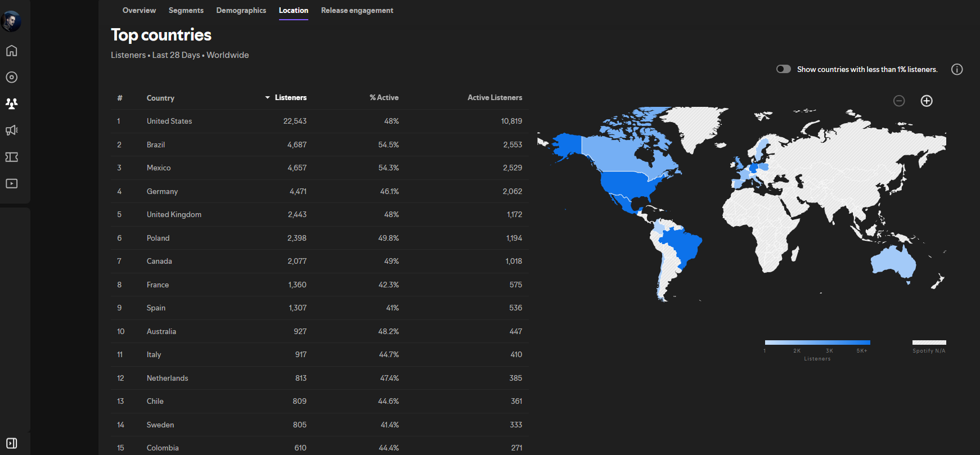Sort by the # rank column header
980x455 pixels.
(x=120, y=98)
